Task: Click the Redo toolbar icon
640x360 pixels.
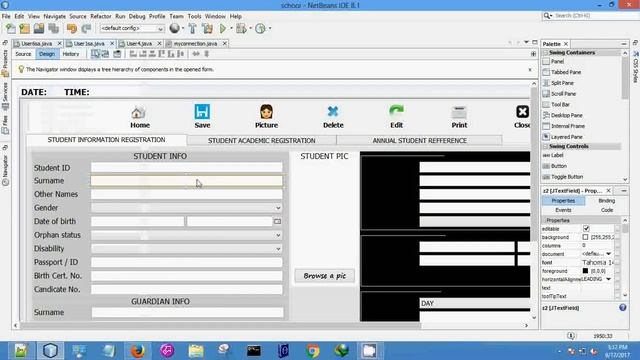Action: tap(86, 29)
